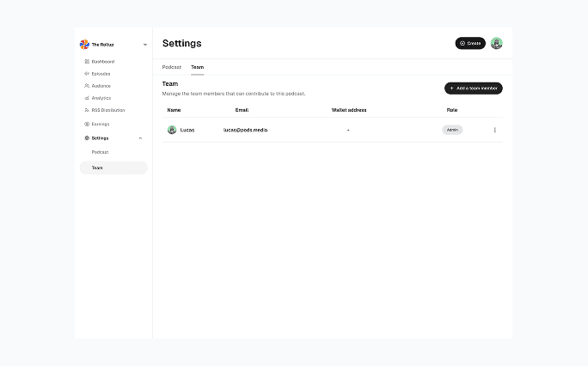Click the Dashboard grid icon
Viewport: 588px width, 366px height.
(x=87, y=62)
